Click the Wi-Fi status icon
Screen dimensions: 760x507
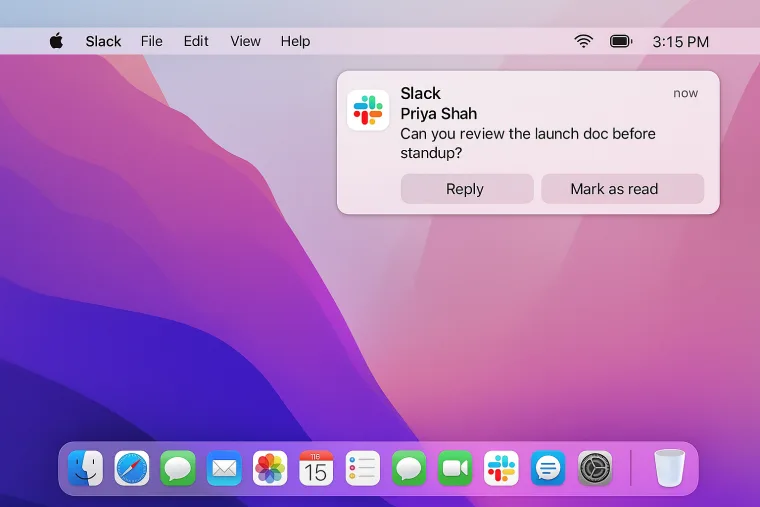pos(584,41)
